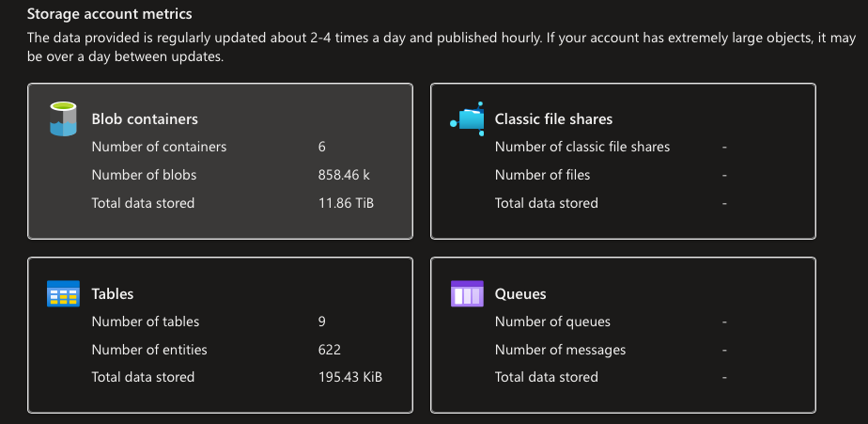Click the 858.46 k blobs count
Screen dimensions: 868x424
pyautogui.click(x=344, y=175)
